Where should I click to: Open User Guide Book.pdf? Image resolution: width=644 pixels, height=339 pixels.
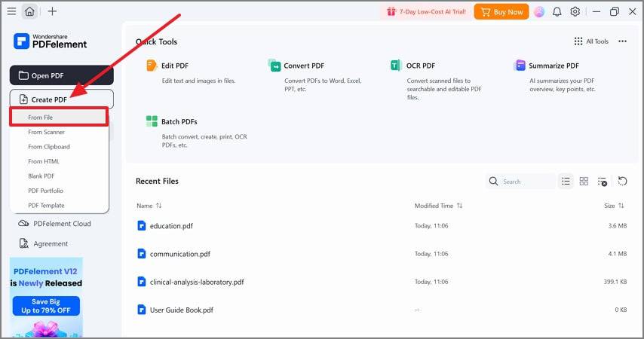coord(182,310)
